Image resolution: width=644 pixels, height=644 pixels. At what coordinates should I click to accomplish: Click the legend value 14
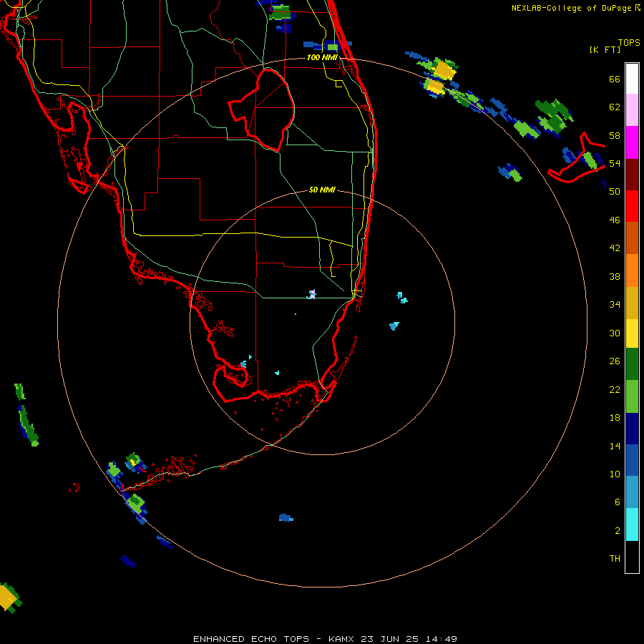click(x=615, y=446)
